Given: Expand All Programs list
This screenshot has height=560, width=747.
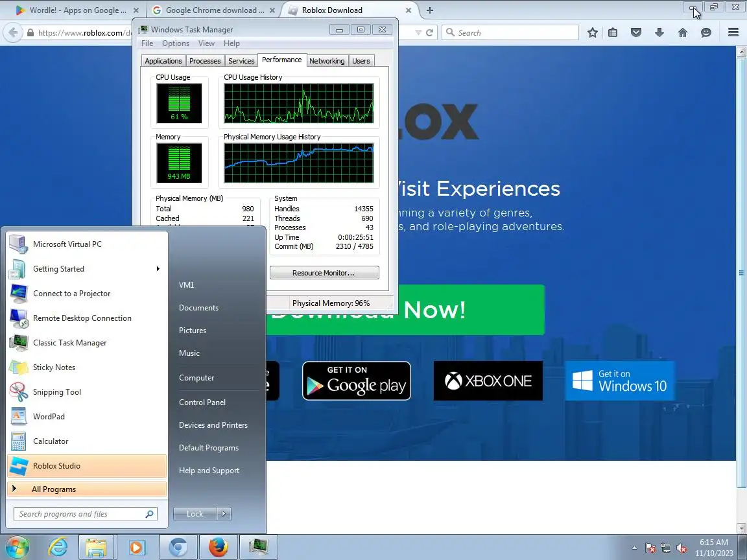Looking at the screenshot, I should click(87, 489).
